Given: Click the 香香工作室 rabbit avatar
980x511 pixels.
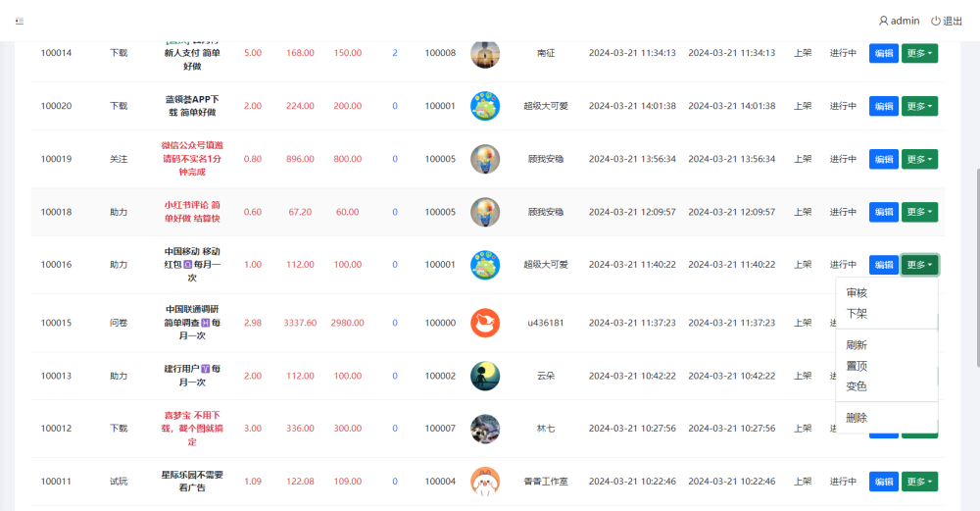Looking at the screenshot, I should pyautogui.click(x=485, y=482).
